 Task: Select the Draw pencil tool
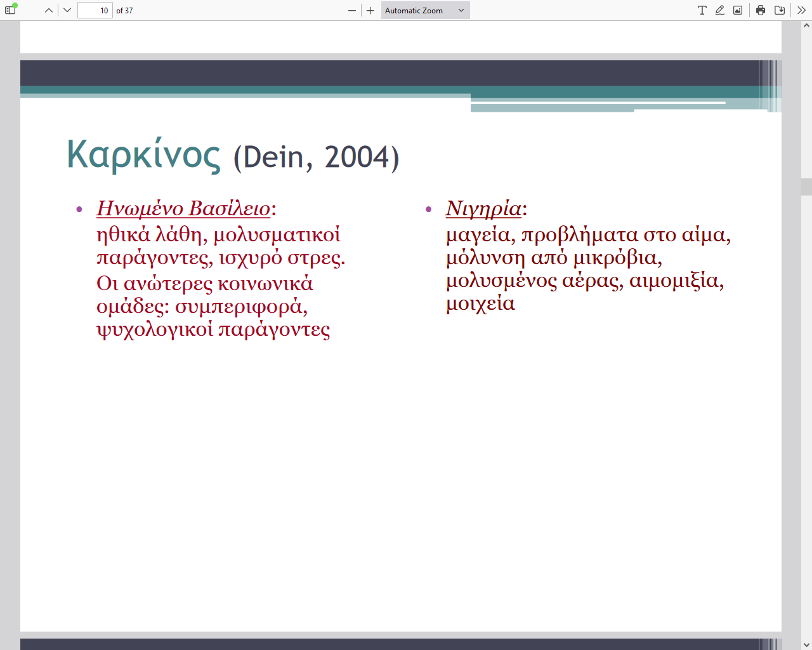coord(720,10)
